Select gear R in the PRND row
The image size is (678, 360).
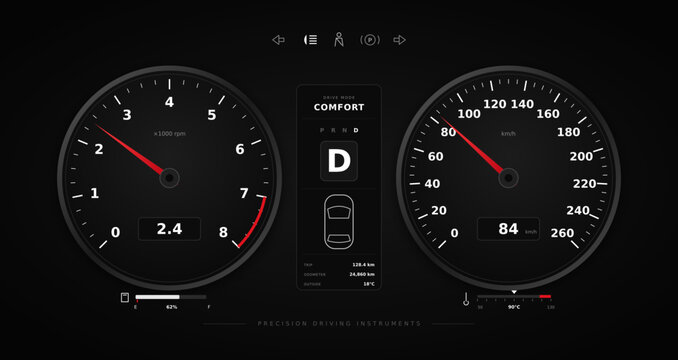(333, 130)
